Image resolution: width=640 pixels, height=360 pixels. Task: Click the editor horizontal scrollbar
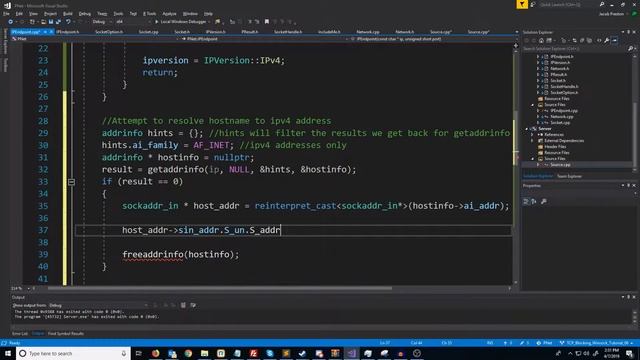[x=220, y=288]
